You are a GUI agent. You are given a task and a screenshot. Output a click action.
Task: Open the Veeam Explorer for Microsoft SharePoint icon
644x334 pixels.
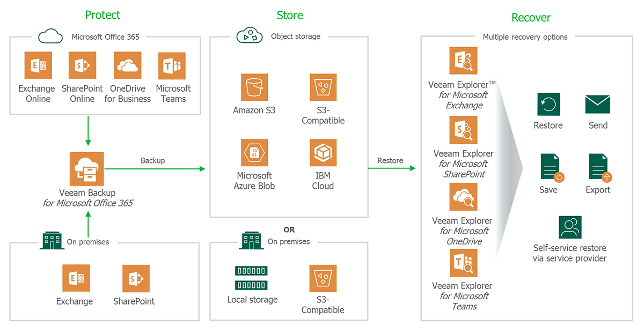click(x=463, y=130)
